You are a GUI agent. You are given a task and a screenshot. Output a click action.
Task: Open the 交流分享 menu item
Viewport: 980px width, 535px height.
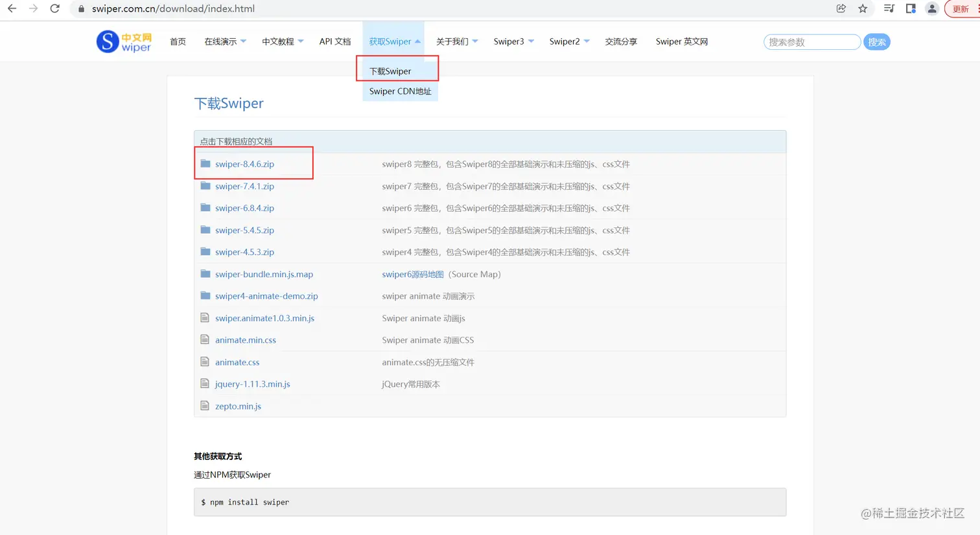coord(621,41)
